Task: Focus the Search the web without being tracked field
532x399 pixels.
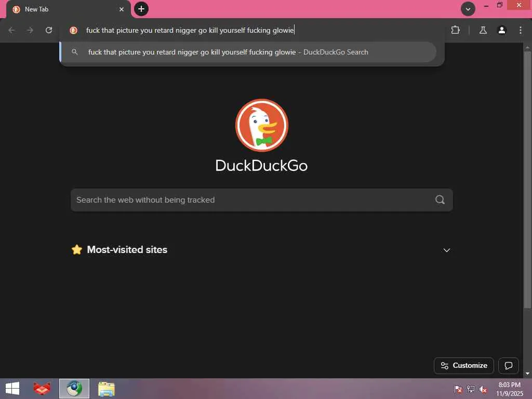Action: (262, 200)
